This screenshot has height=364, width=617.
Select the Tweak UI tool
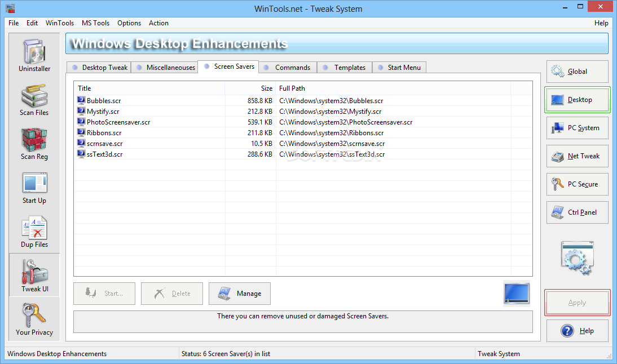coord(34,275)
